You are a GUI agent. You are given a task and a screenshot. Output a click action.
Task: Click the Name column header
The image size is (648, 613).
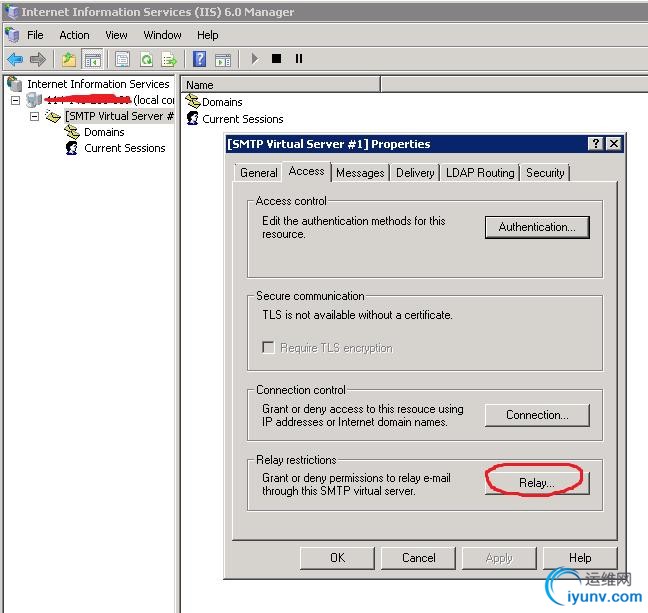[281, 84]
